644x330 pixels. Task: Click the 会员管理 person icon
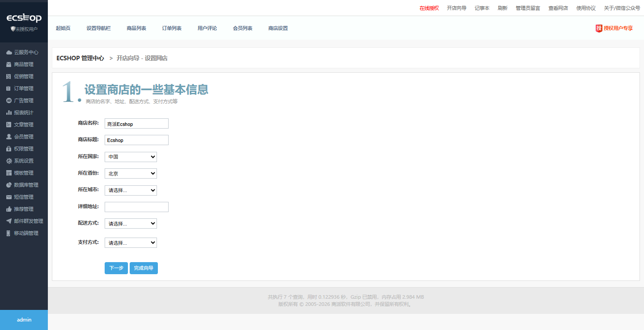(x=9, y=137)
